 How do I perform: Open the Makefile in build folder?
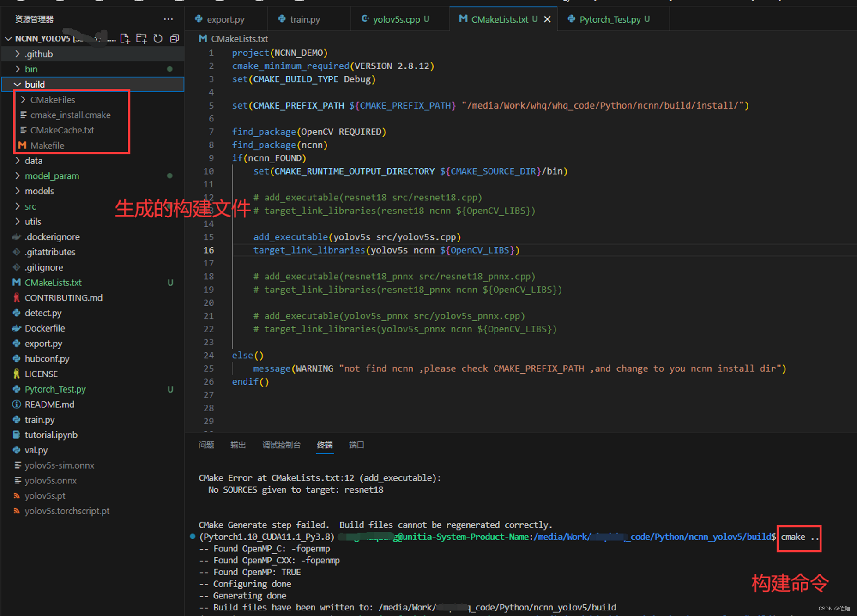pyautogui.click(x=92, y=145)
